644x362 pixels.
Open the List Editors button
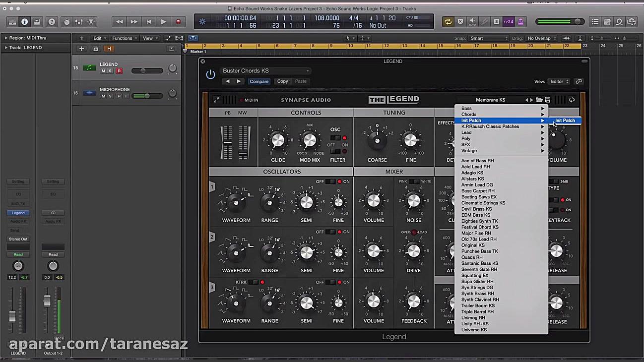pyautogui.click(x=595, y=22)
